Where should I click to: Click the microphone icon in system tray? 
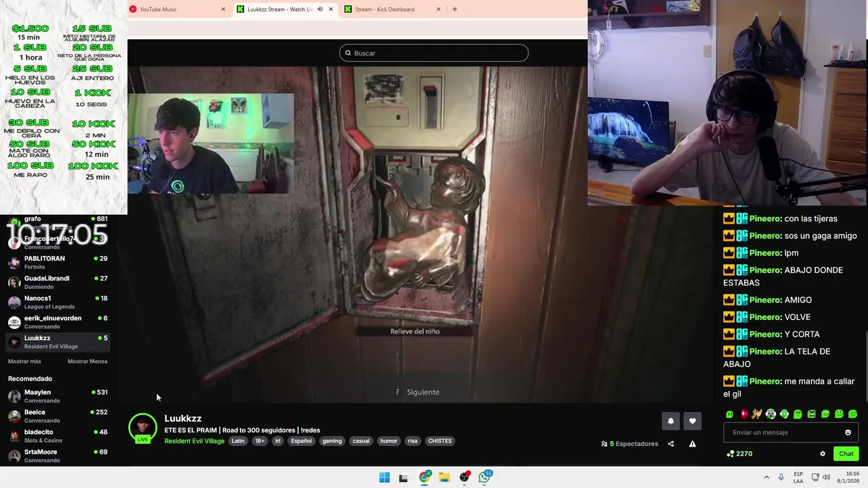pyautogui.click(x=781, y=477)
